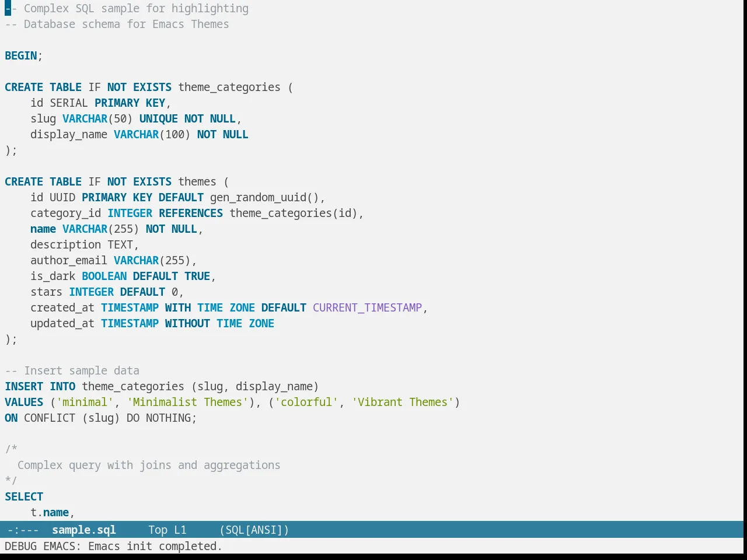
Task: Click the Top position indicator in mode line
Action: (x=158, y=530)
